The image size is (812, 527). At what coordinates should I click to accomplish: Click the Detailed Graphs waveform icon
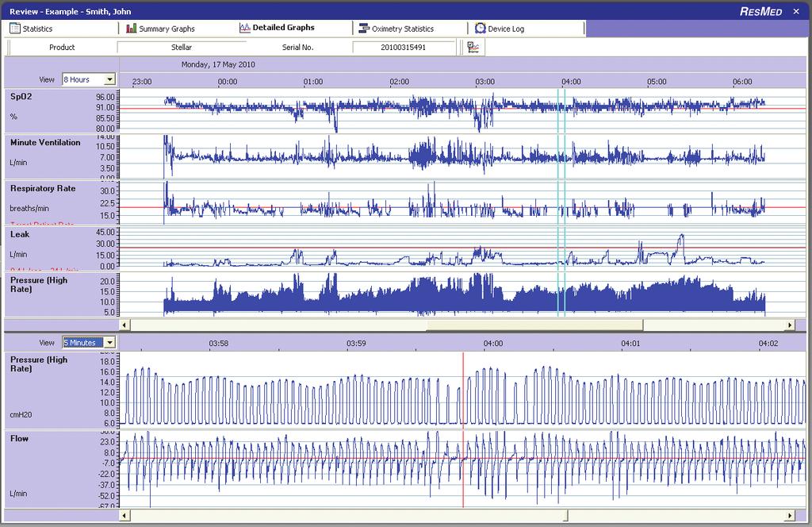[x=244, y=28]
